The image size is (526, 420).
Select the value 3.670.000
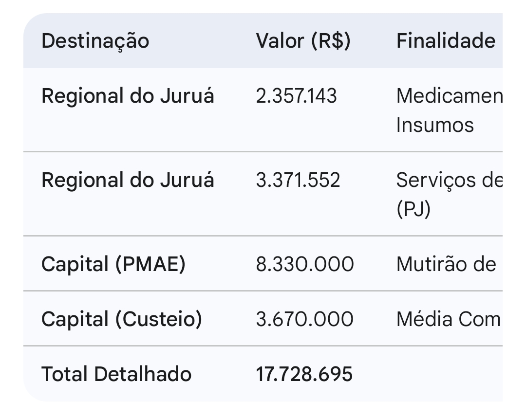pyautogui.click(x=305, y=319)
